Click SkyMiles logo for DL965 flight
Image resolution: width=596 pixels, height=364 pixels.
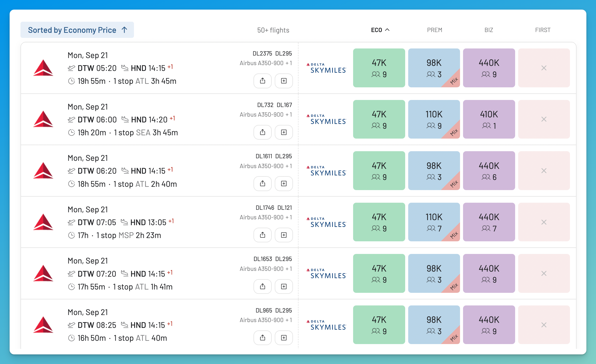tap(326, 325)
